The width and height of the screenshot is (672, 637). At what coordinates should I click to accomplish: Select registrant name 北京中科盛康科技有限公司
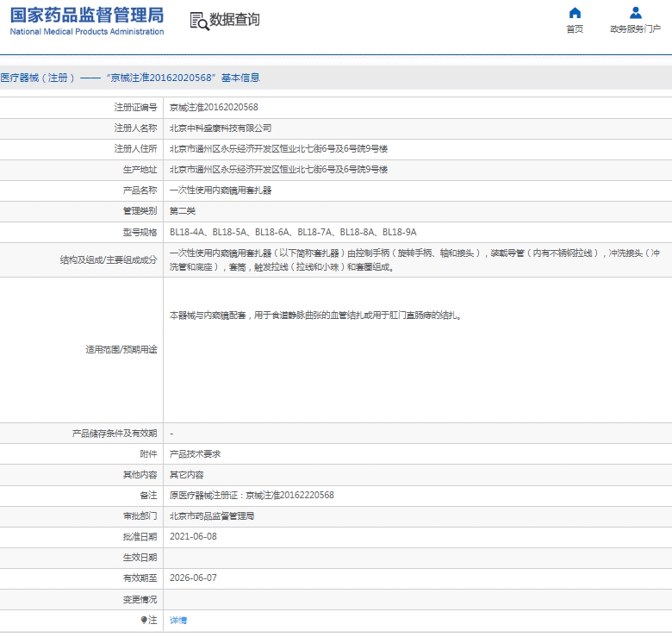(x=221, y=128)
